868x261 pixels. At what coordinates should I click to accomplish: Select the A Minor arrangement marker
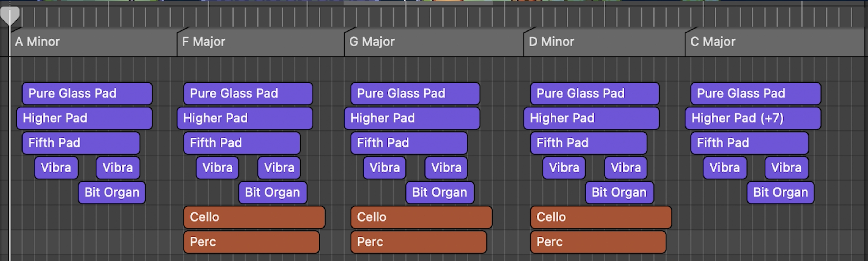click(94, 42)
